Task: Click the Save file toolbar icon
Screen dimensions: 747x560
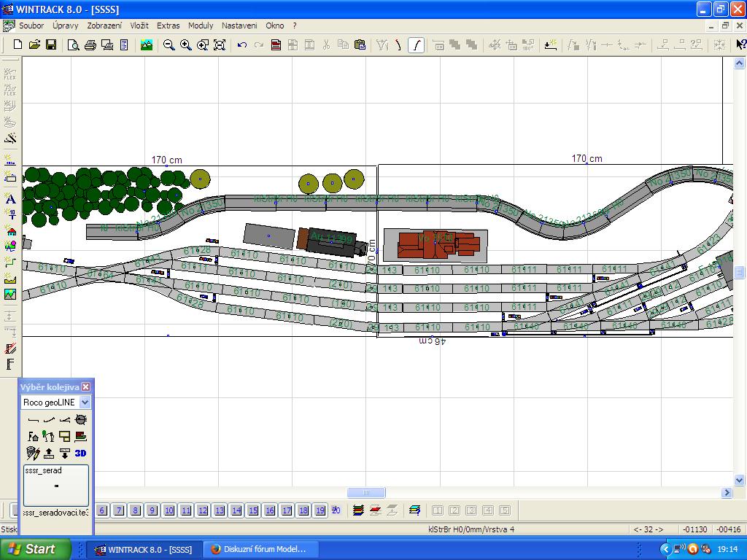Action: pyautogui.click(x=51, y=45)
